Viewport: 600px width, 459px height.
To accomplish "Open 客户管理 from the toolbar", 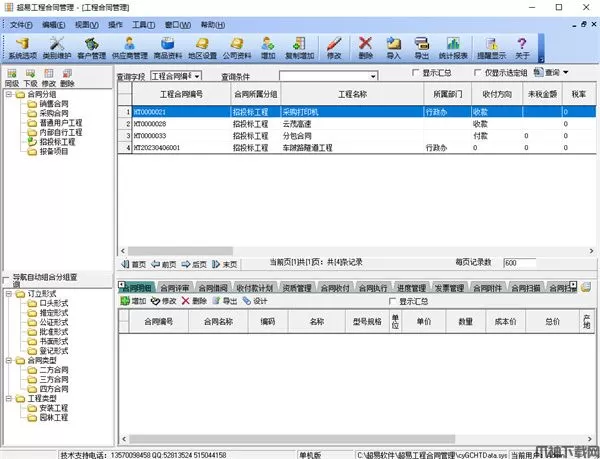I will click(91, 48).
